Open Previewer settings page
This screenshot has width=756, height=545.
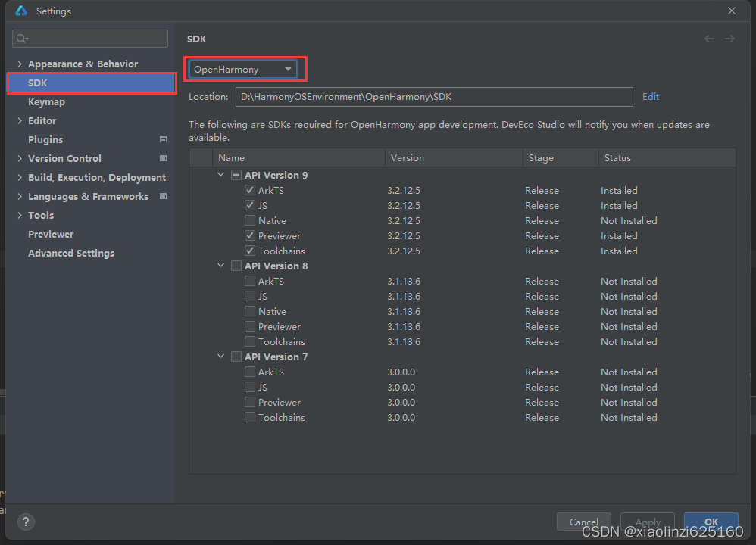coord(51,234)
